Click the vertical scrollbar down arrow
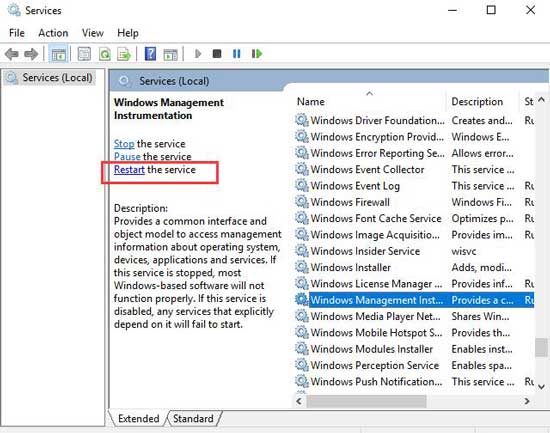 (542, 387)
